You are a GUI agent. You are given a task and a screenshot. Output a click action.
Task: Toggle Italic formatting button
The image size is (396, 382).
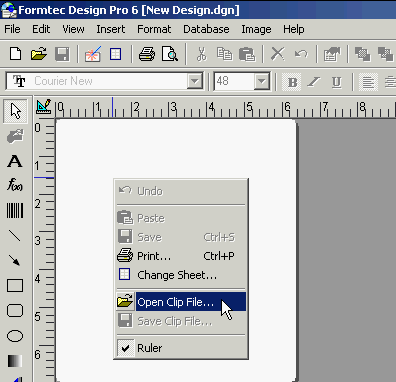[314, 82]
